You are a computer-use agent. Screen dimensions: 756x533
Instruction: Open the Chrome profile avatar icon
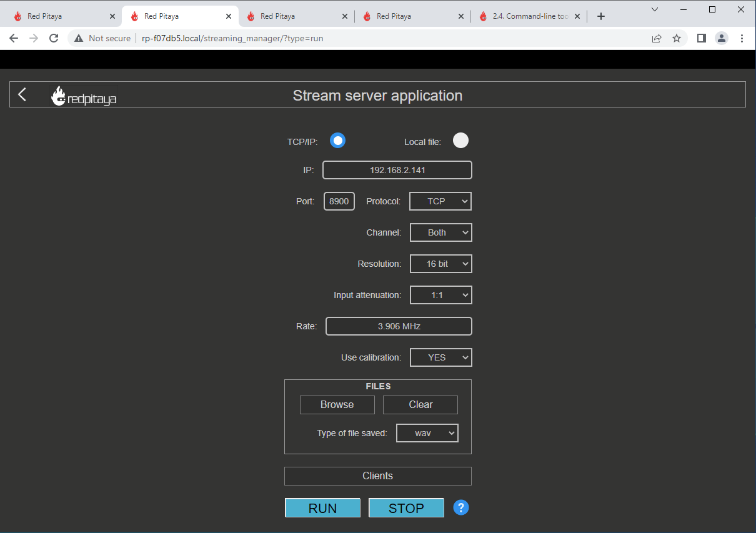722,38
